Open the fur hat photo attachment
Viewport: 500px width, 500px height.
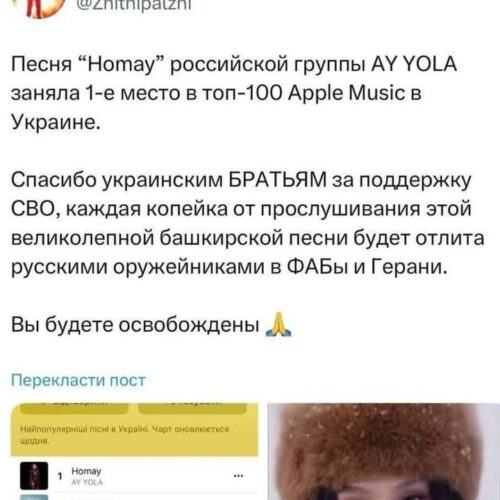(384, 452)
